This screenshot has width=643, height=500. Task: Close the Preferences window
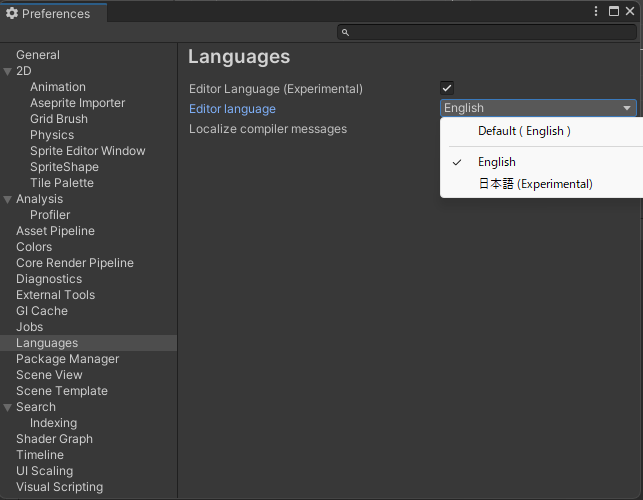(630, 11)
